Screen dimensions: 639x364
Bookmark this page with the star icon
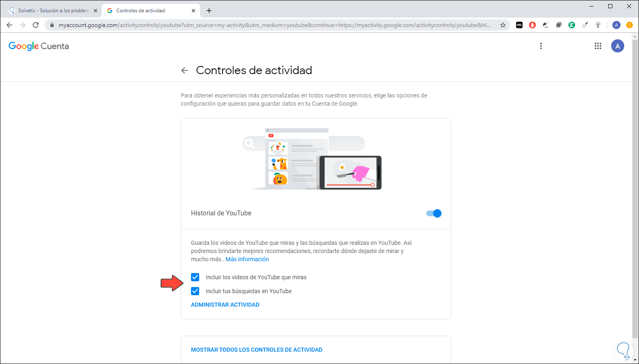(x=503, y=25)
